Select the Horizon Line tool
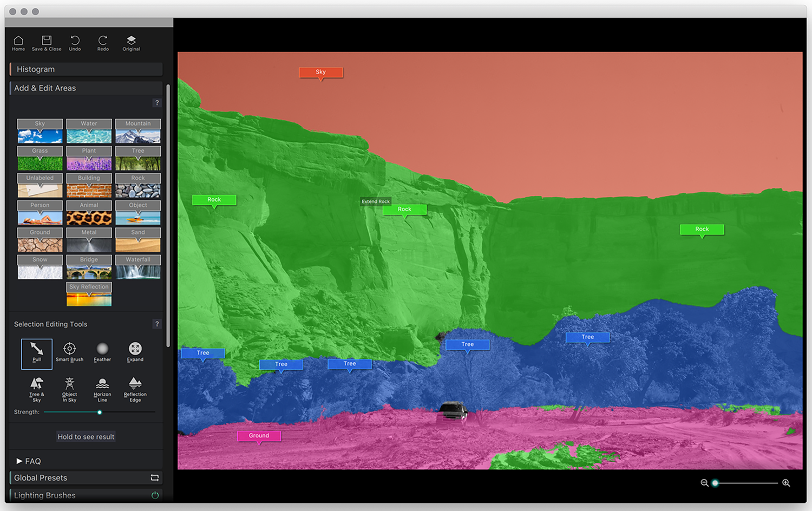This screenshot has height=511, width=812. tap(102, 389)
